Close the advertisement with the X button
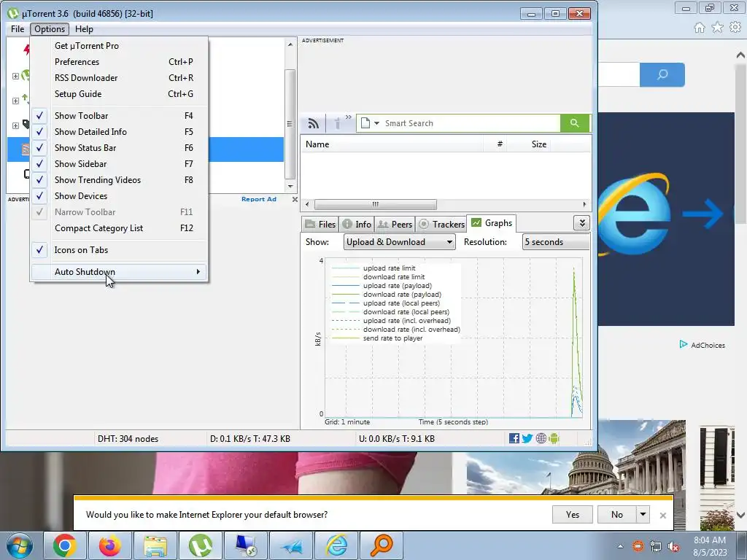The width and height of the screenshot is (747, 560). tap(295, 200)
